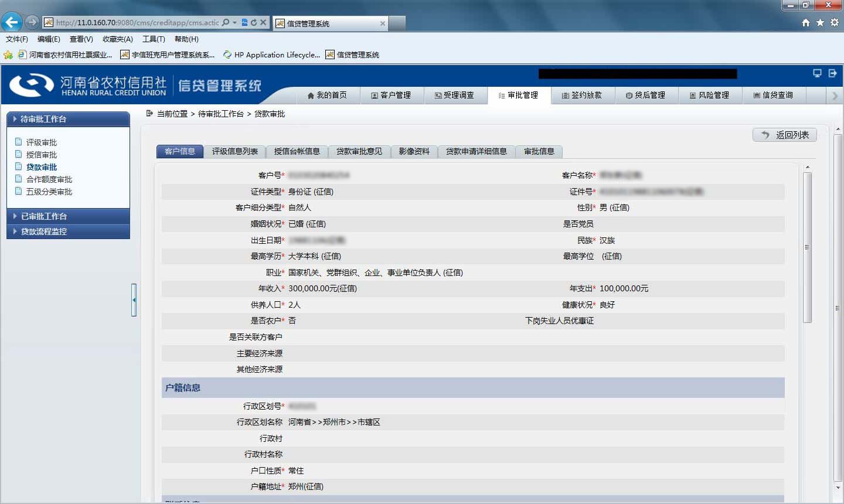Screen dimensions: 844x504
Task: Expand 已审批工作台 sidebar section
Action: tap(68, 216)
